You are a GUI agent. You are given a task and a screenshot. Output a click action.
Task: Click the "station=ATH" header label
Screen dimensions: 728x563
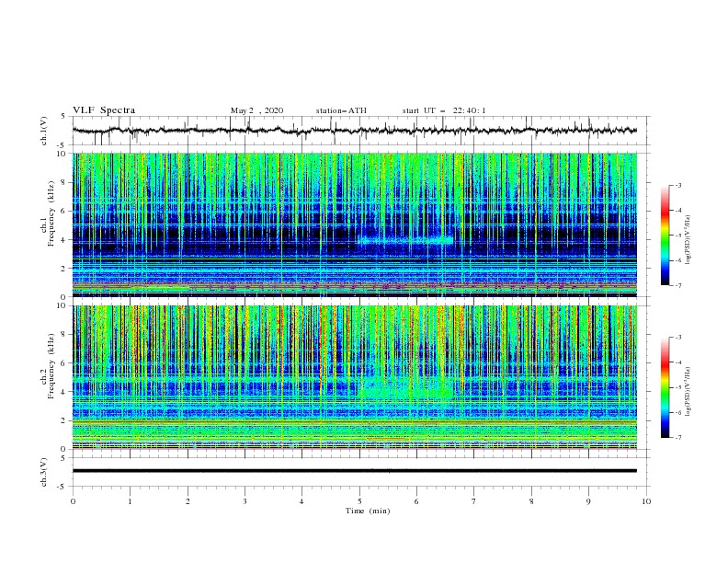click(341, 110)
